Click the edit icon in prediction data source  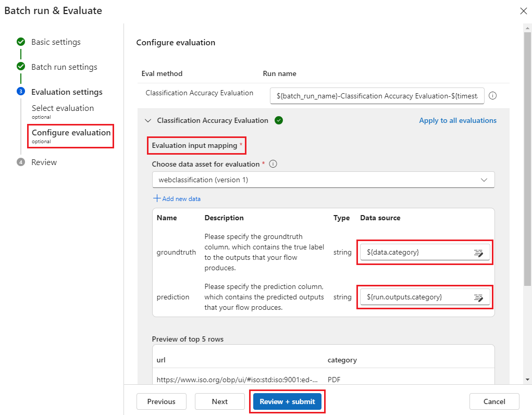[x=478, y=297]
